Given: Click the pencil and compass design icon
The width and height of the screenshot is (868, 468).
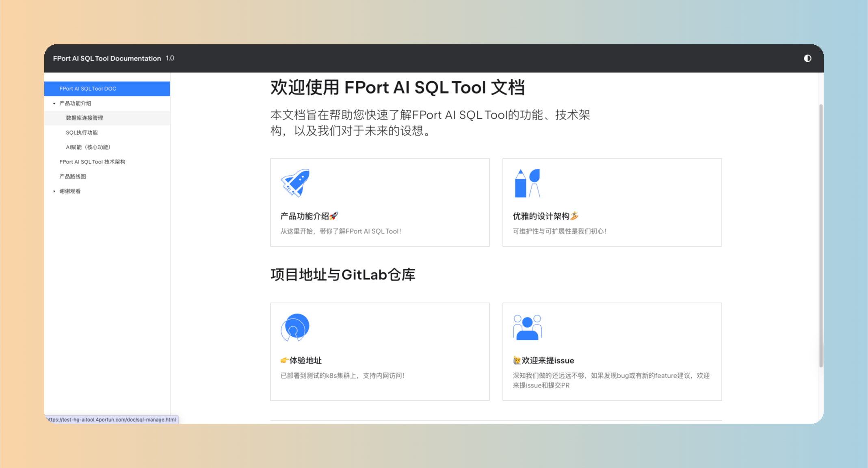Looking at the screenshot, I should pyautogui.click(x=527, y=183).
